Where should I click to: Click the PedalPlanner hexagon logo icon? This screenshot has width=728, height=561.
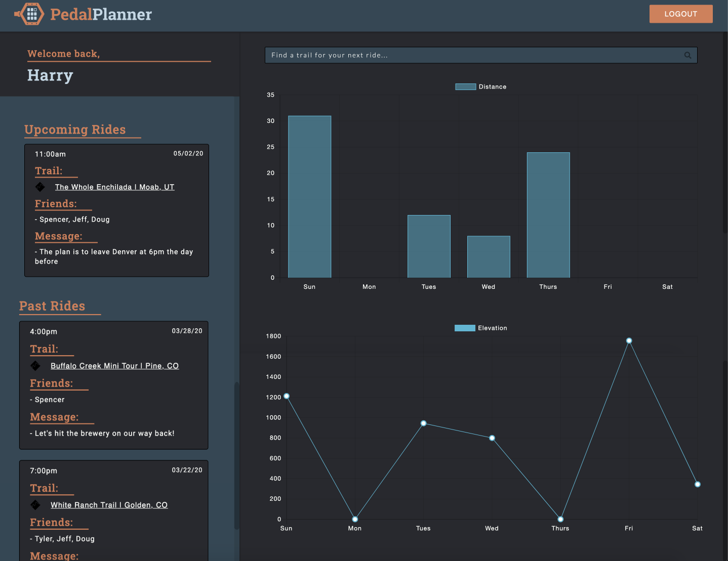tap(29, 14)
